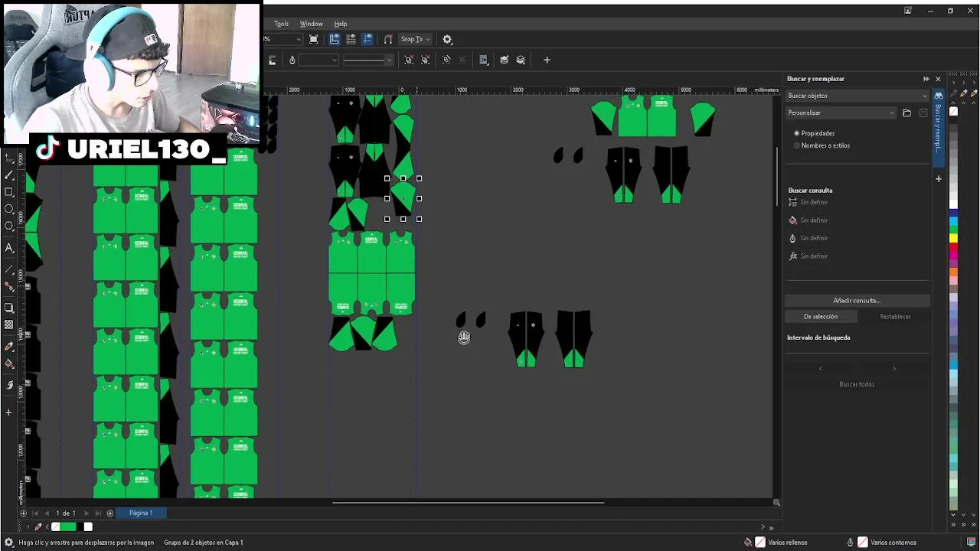
Task: Click the bring to front layer icon
Action: click(x=504, y=60)
